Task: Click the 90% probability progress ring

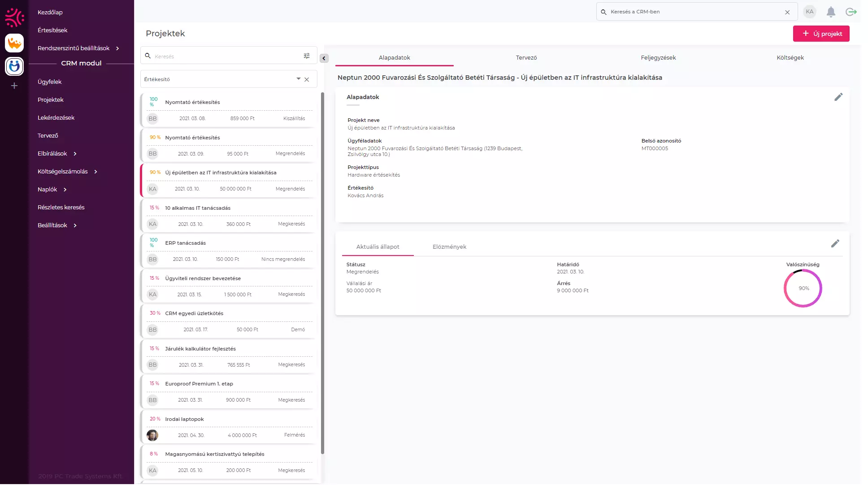Action: pos(803,289)
